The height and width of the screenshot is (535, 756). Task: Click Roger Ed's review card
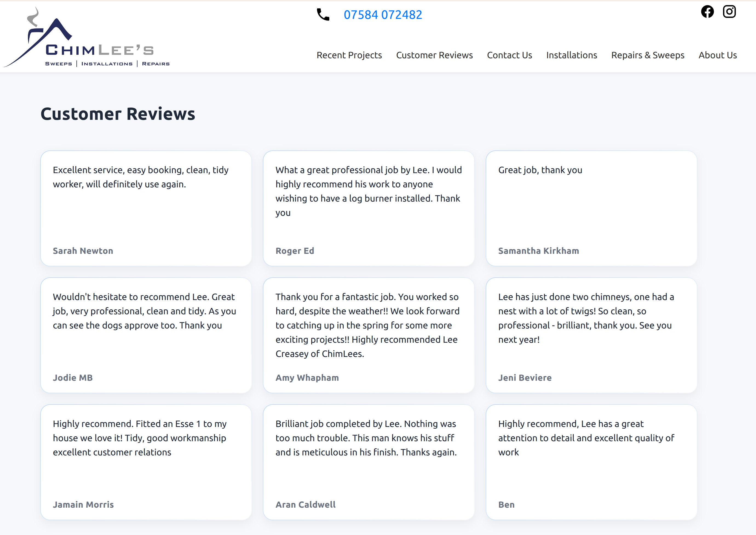pyautogui.click(x=368, y=208)
